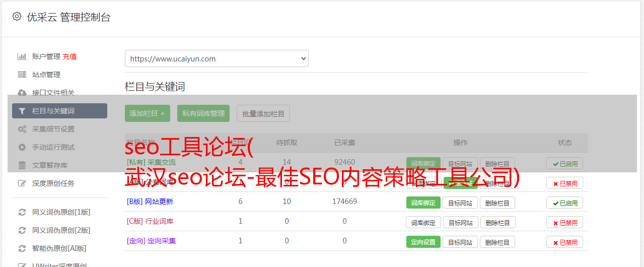The image size is (644, 267).
Task: Click the 添加栏目 + button
Action: pos(148,113)
